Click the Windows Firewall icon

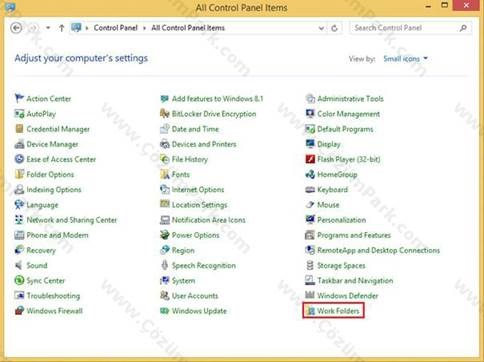19,311
